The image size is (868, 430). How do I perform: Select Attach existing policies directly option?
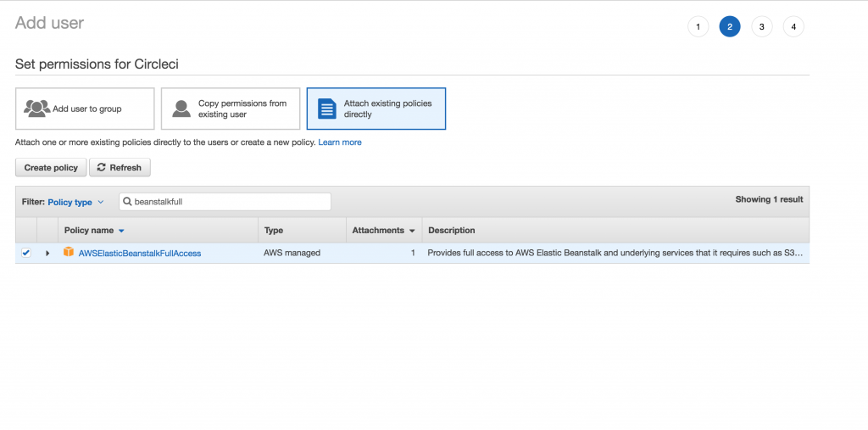point(376,109)
